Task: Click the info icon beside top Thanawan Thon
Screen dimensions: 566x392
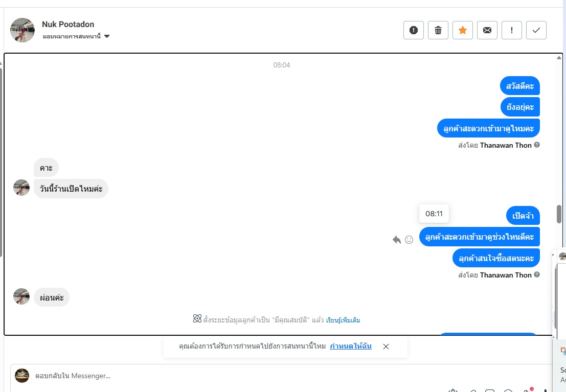Action: (537, 145)
